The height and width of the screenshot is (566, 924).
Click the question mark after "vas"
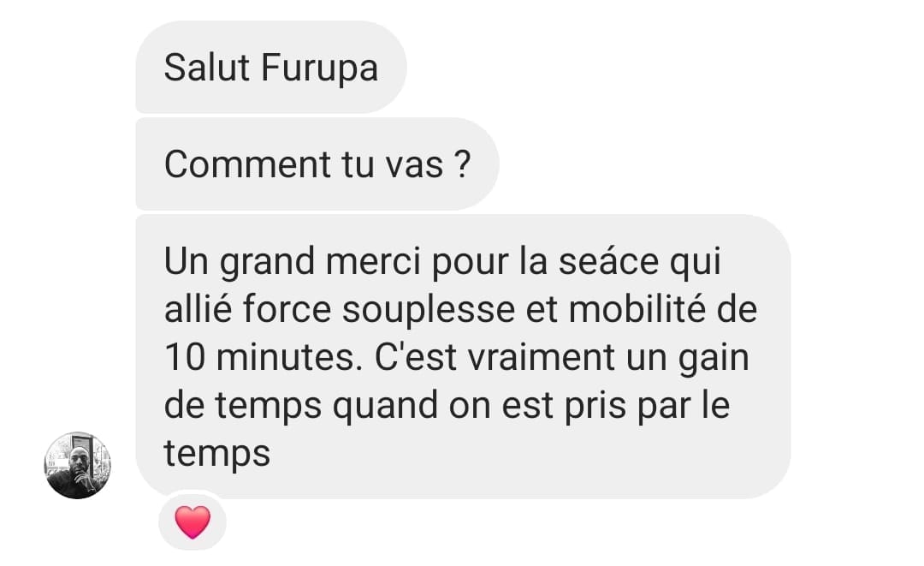(x=463, y=164)
